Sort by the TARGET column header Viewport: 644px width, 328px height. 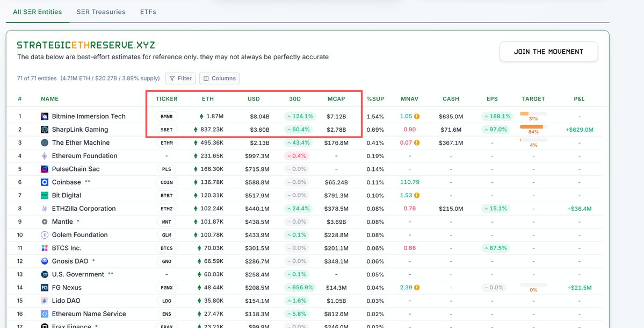533,98
